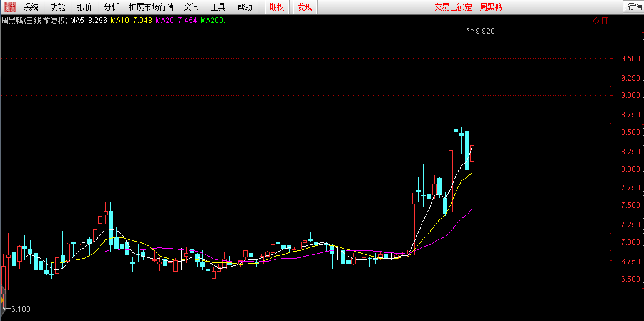
Task: Click the 周黑鸭 title in the toolbar
Action: tap(491, 7)
